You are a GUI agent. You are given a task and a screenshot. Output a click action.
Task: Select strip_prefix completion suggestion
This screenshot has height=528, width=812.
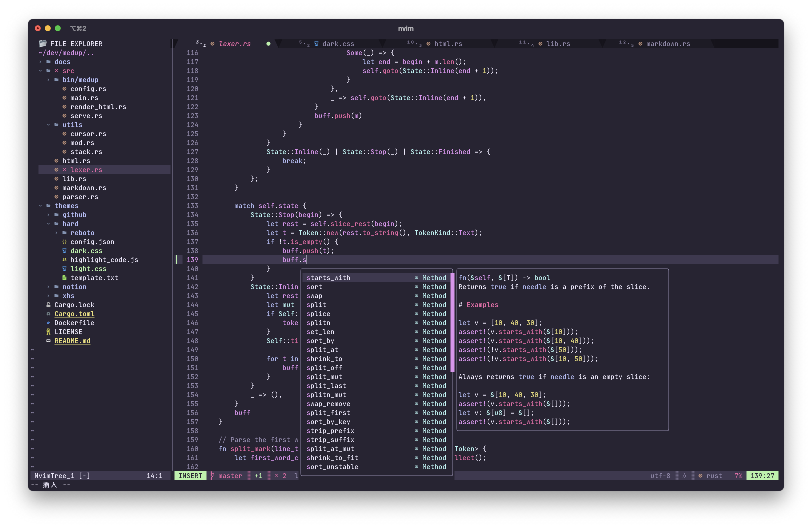coord(330,431)
